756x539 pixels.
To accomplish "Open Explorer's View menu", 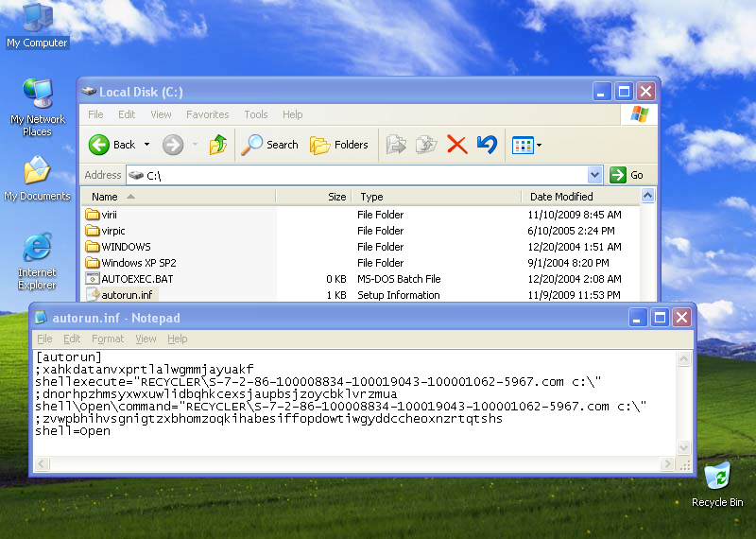I will [161, 114].
